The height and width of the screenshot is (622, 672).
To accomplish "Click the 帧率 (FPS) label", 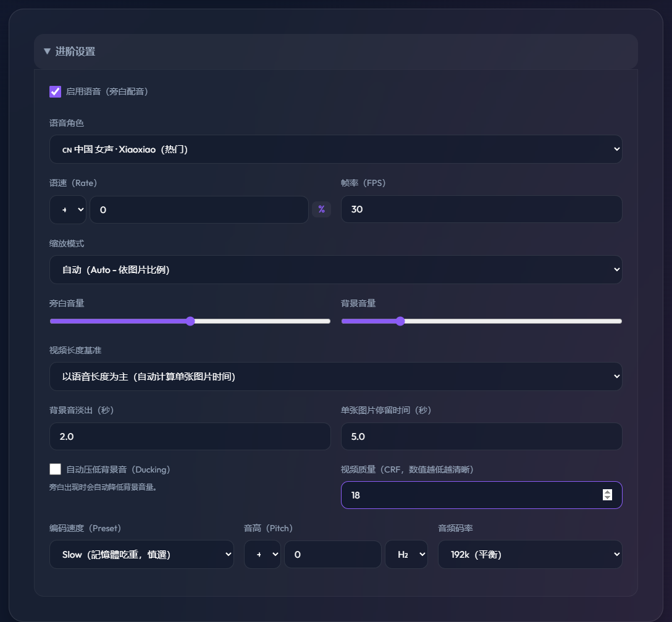I will [x=363, y=183].
